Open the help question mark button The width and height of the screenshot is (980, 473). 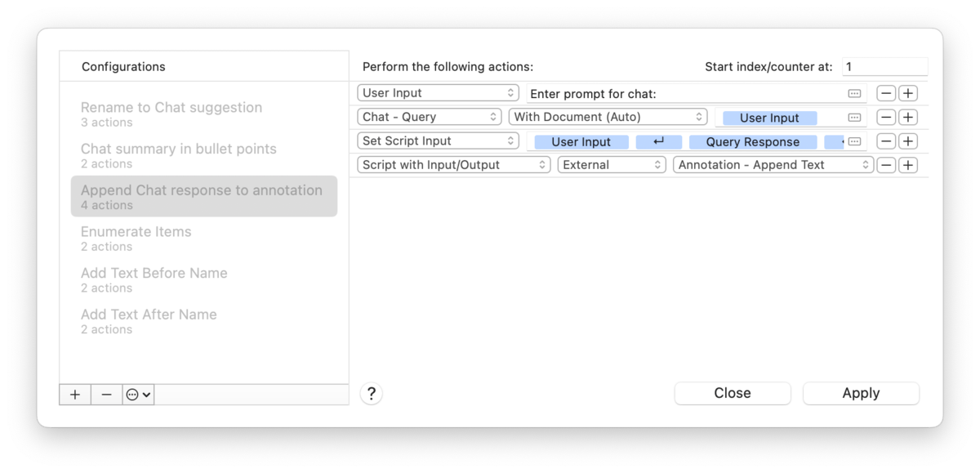[371, 394]
